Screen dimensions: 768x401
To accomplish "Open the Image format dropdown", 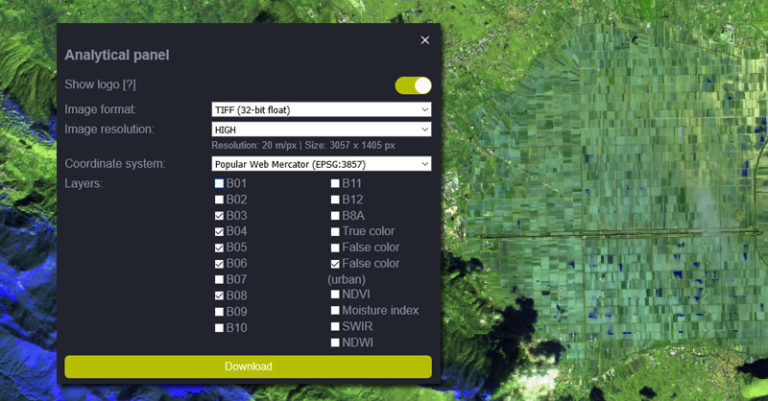I will (x=321, y=110).
